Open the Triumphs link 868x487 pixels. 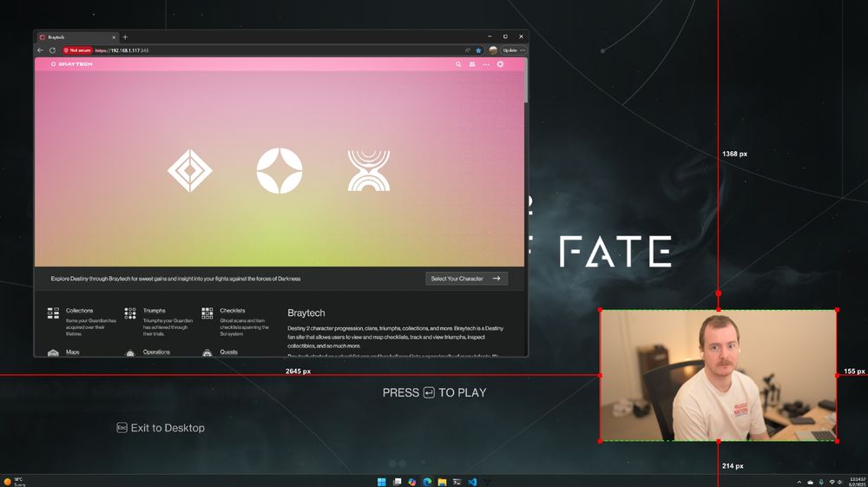coord(154,311)
